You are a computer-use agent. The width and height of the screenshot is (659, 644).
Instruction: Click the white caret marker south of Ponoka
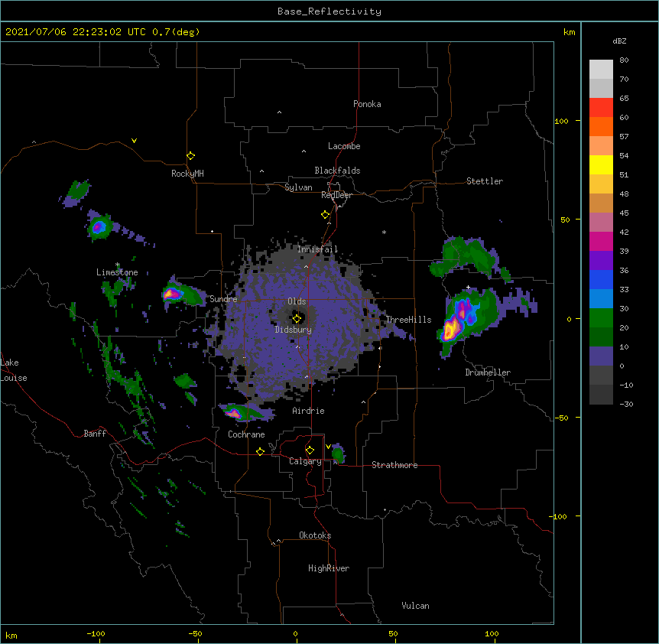point(279,112)
